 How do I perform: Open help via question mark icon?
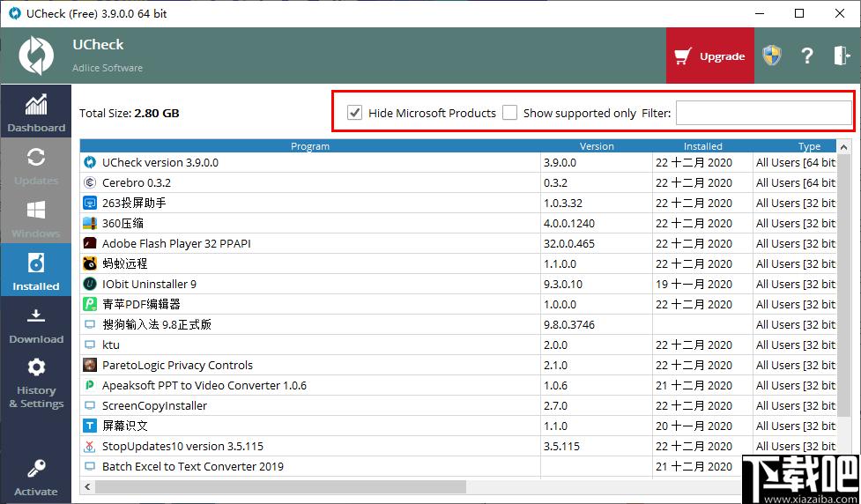[806, 56]
